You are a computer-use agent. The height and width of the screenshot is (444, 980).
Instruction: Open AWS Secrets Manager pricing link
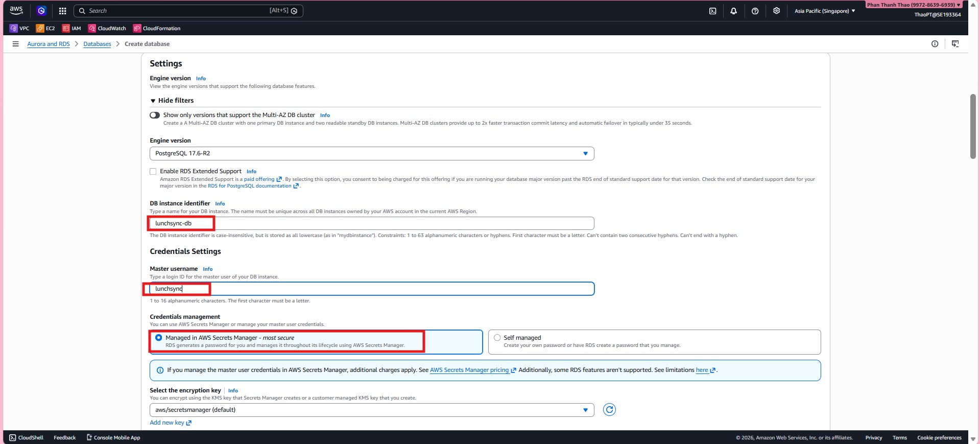(x=469, y=370)
